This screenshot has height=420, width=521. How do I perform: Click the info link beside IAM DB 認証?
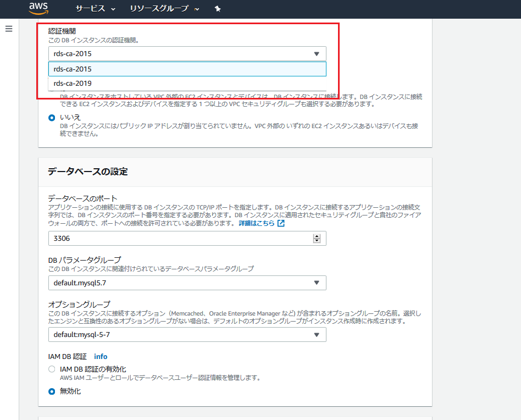click(101, 356)
